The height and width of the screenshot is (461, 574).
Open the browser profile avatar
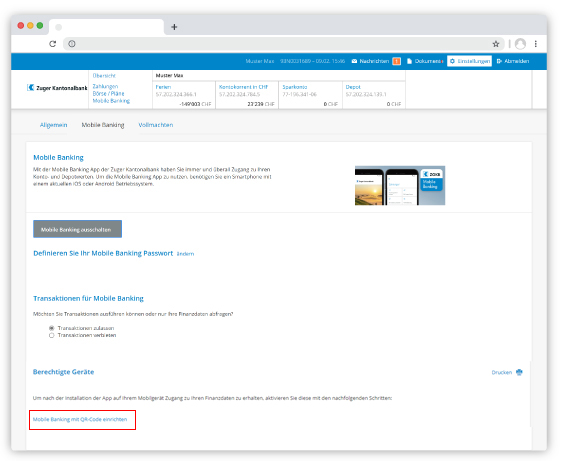pyautogui.click(x=520, y=44)
